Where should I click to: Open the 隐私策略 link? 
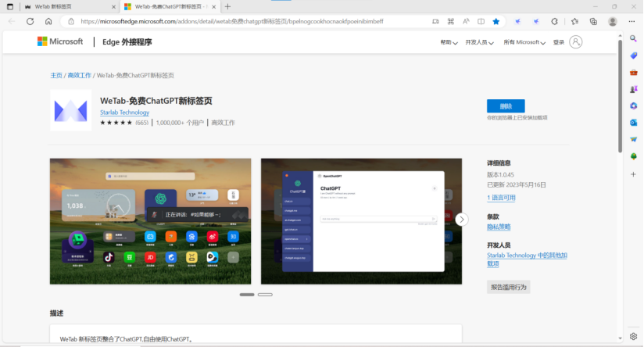coord(499,227)
